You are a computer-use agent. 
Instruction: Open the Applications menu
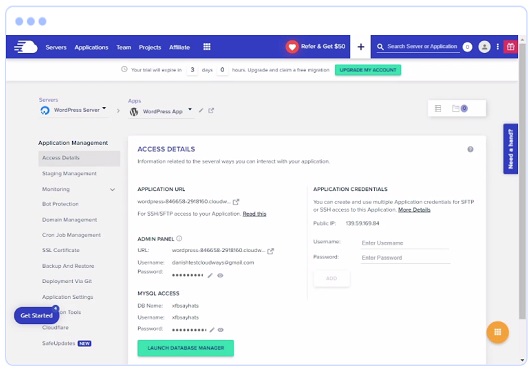click(91, 47)
